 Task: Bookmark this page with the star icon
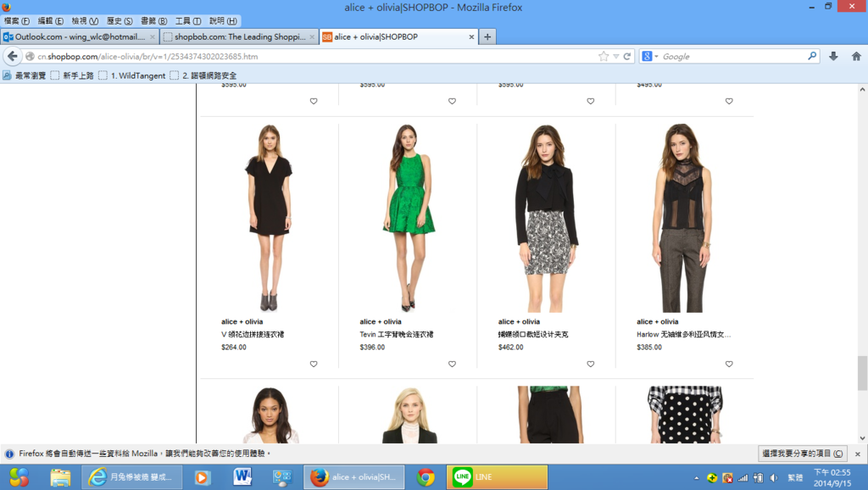point(604,56)
